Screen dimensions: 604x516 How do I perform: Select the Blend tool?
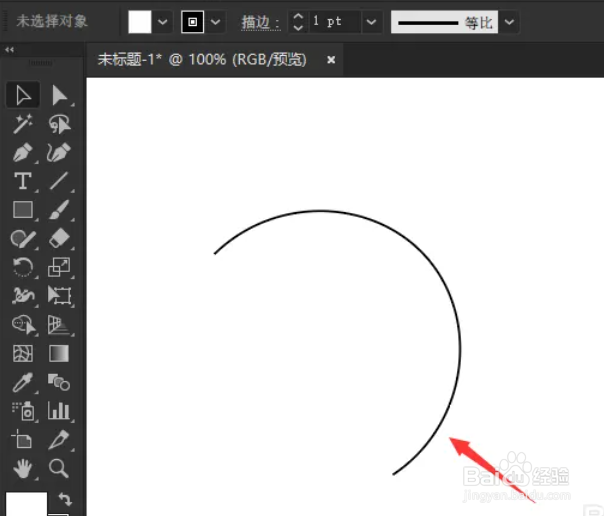59,382
